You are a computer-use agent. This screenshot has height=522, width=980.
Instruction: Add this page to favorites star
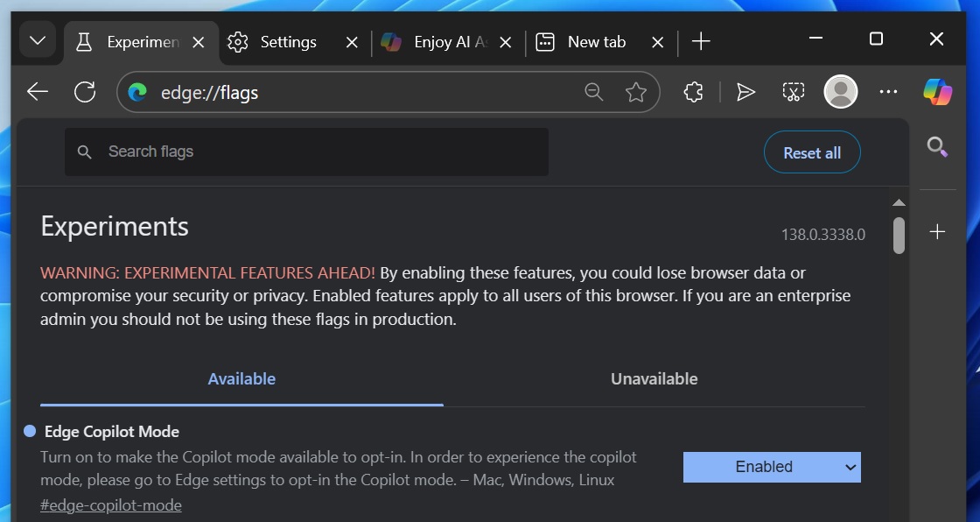coord(636,92)
